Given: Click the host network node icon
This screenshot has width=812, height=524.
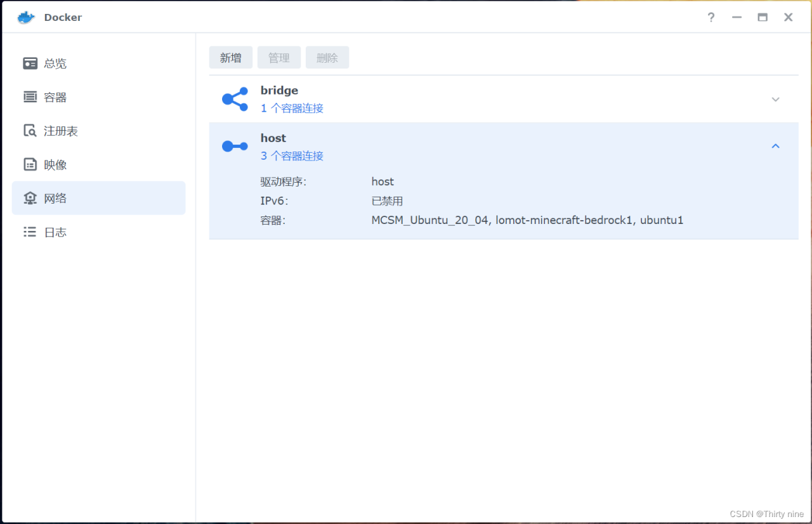Looking at the screenshot, I should tap(235, 147).
